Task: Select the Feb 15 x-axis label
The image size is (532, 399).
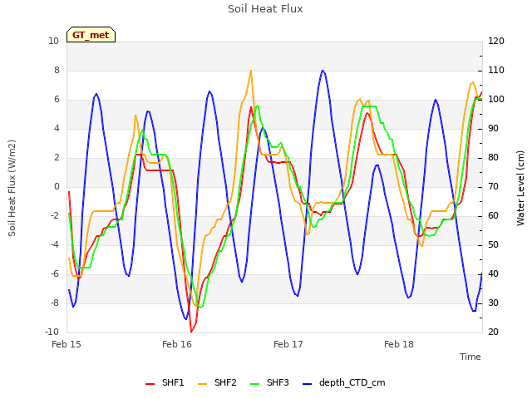Action: click(x=66, y=344)
